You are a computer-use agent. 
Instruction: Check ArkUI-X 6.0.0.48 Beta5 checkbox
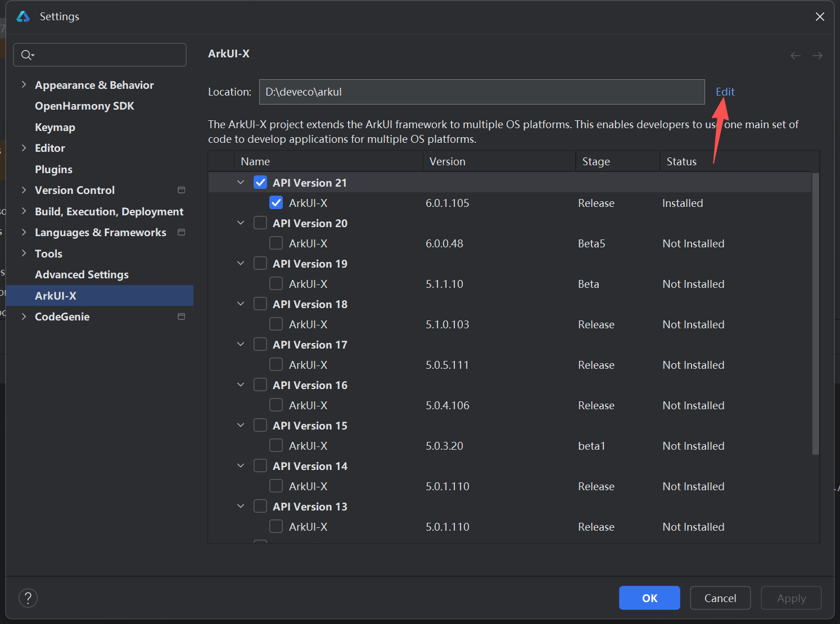pos(276,243)
